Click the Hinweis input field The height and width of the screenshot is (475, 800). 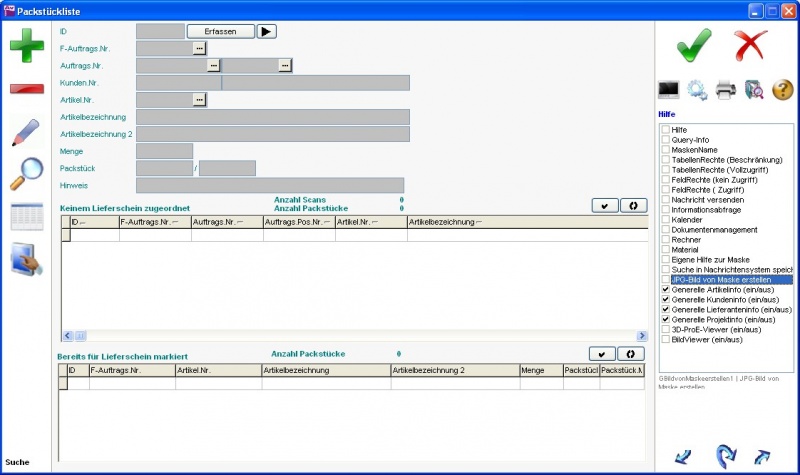pyautogui.click(x=270, y=185)
